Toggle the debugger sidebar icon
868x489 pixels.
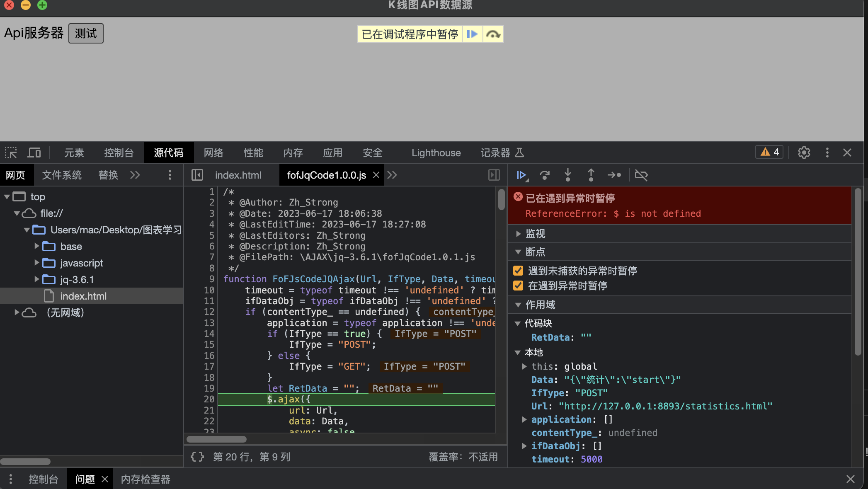pos(494,175)
